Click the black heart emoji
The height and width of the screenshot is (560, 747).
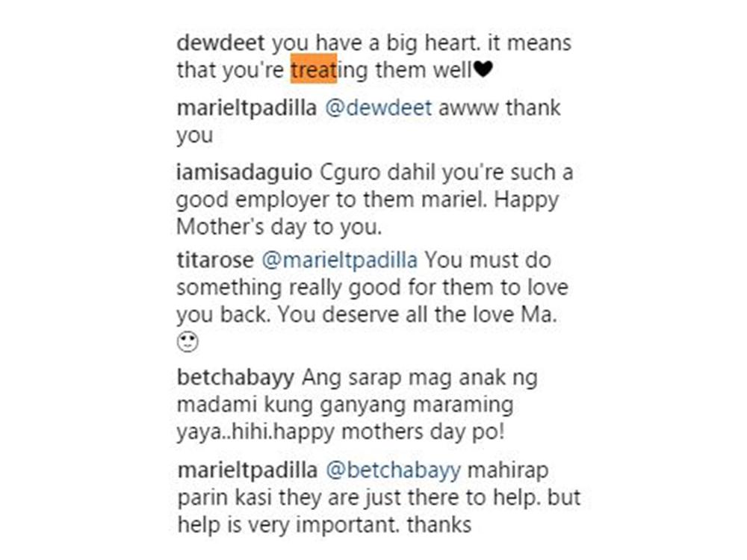pos(483,69)
